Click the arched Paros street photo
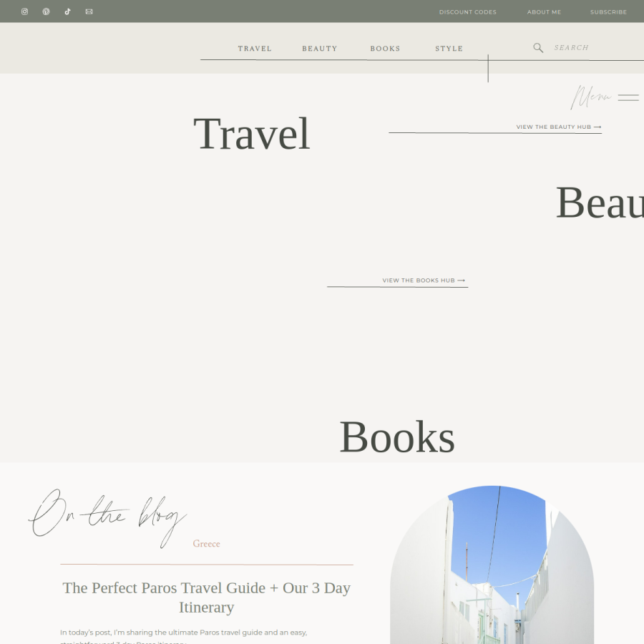This screenshot has height=644, width=644. tap(492, 565)
